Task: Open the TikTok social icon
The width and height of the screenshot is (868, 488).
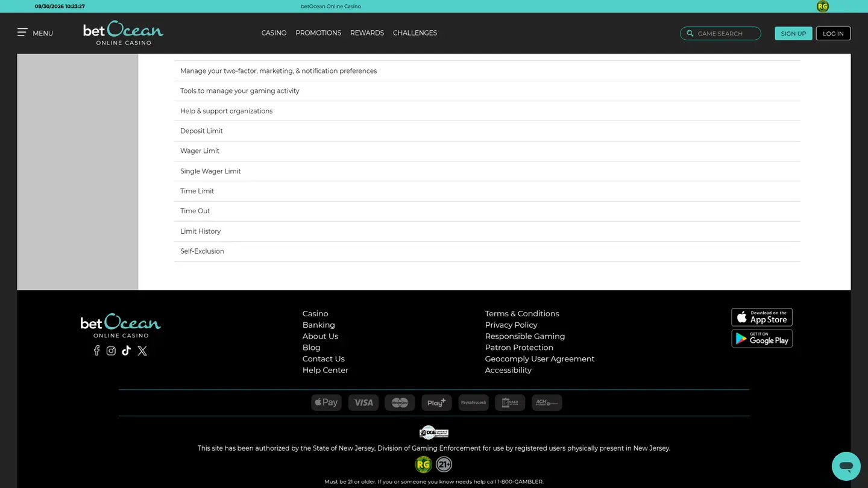Action: [126, 351]
